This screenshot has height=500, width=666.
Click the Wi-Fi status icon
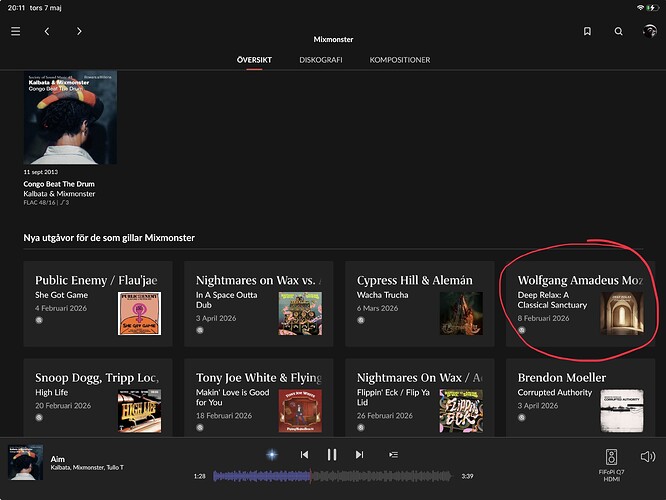tap(640, 8)
